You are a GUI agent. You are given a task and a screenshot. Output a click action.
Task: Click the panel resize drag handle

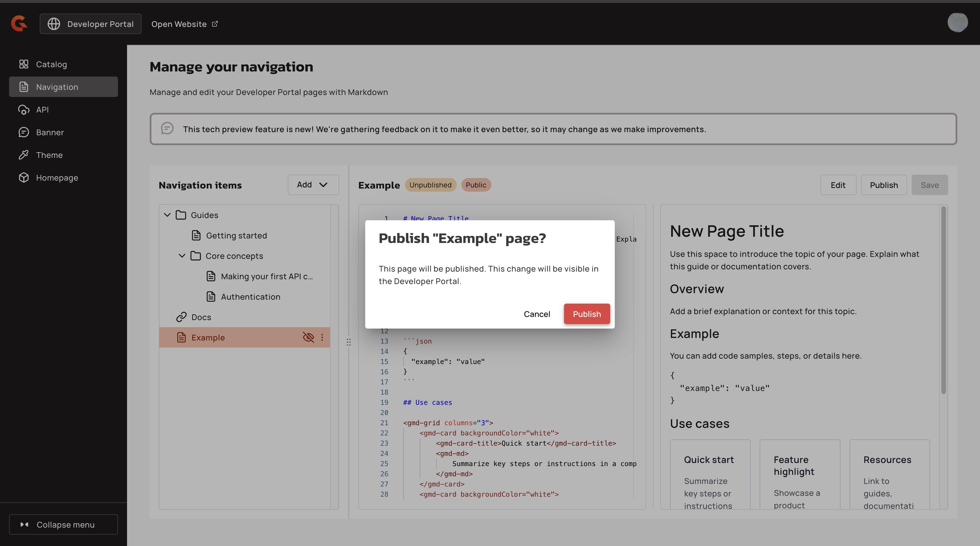tap(349, 342)
